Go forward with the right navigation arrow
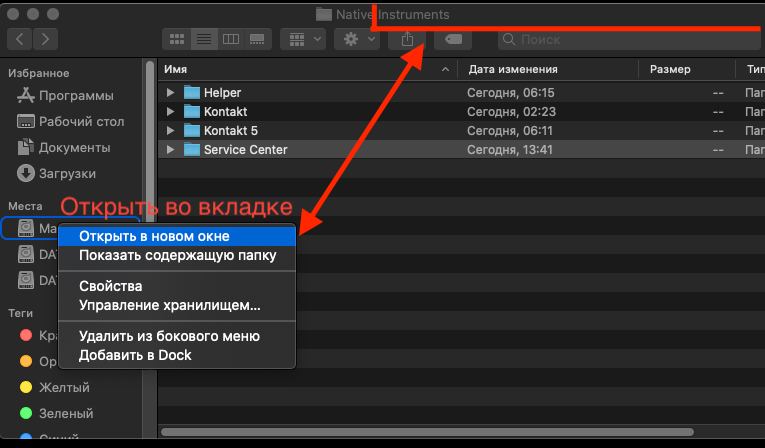The image size is (765, 448). click(45, 39)
